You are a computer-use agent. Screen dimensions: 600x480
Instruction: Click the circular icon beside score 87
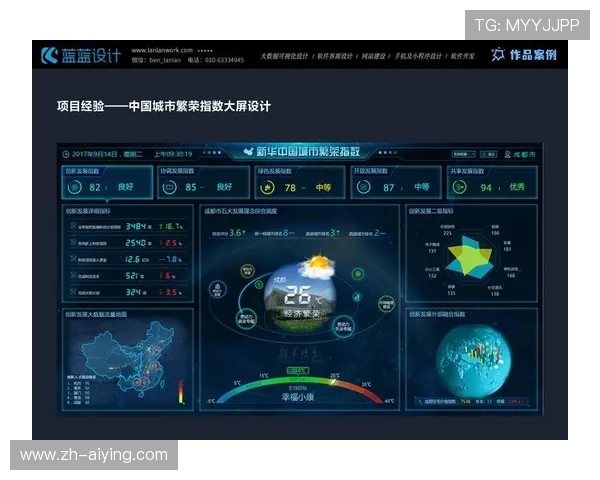coord(364,187)
